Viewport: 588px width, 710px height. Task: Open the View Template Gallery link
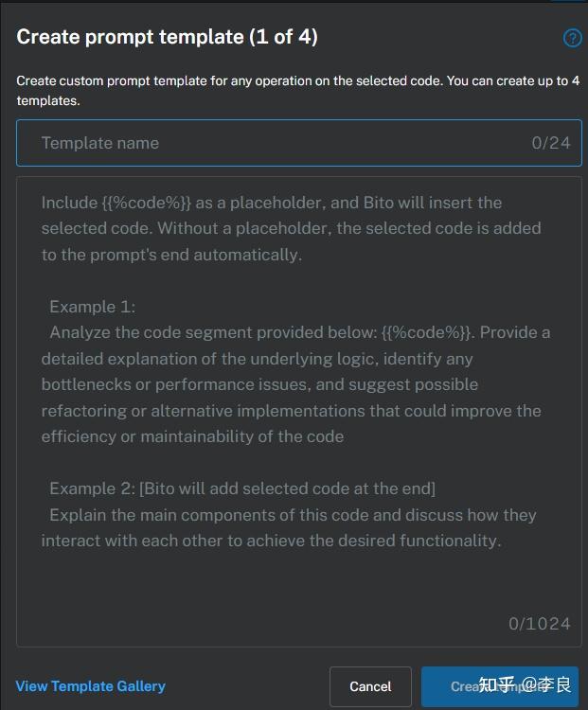point(91,686)
